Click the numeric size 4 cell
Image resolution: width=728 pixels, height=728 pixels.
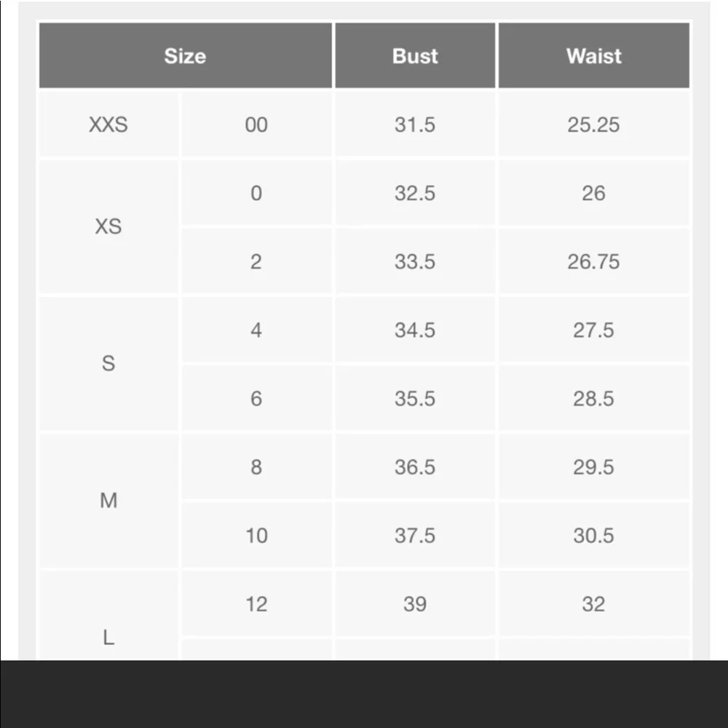coord(256,330)
